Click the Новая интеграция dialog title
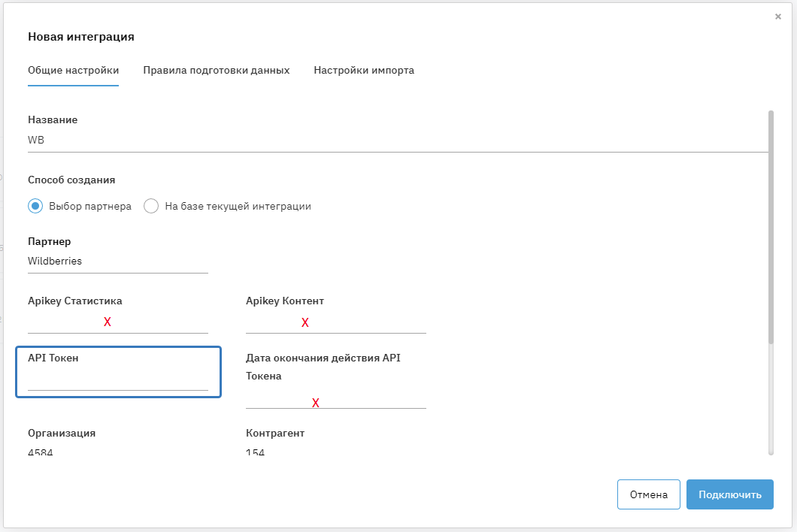This screenshot has width=797, height=532. point(81,36)
